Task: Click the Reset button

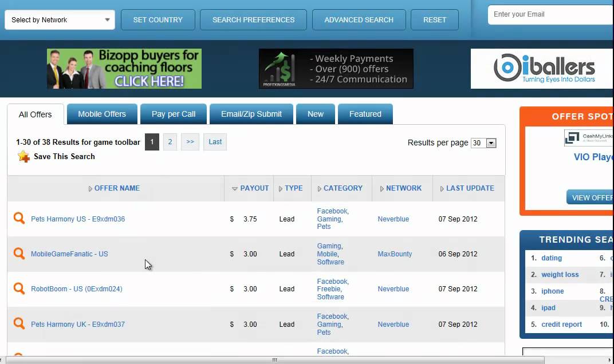Action: (435, 19)
